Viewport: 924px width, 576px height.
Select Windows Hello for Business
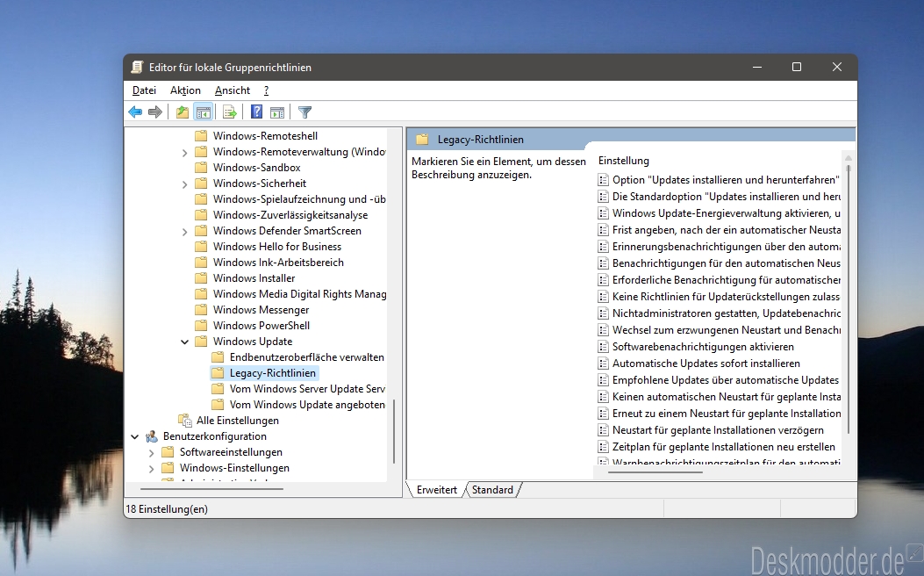pyautogui.click(x=277, y=247)
